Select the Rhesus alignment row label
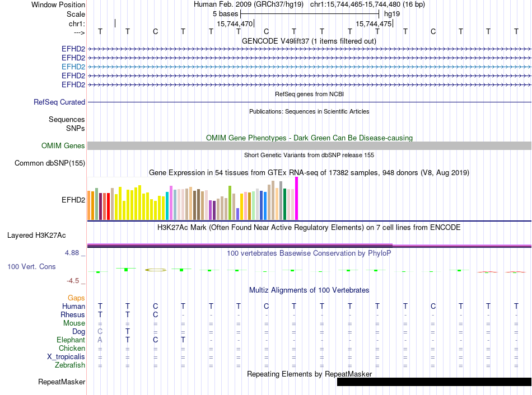This screenshot has width=532, height=395. [73, 315]
